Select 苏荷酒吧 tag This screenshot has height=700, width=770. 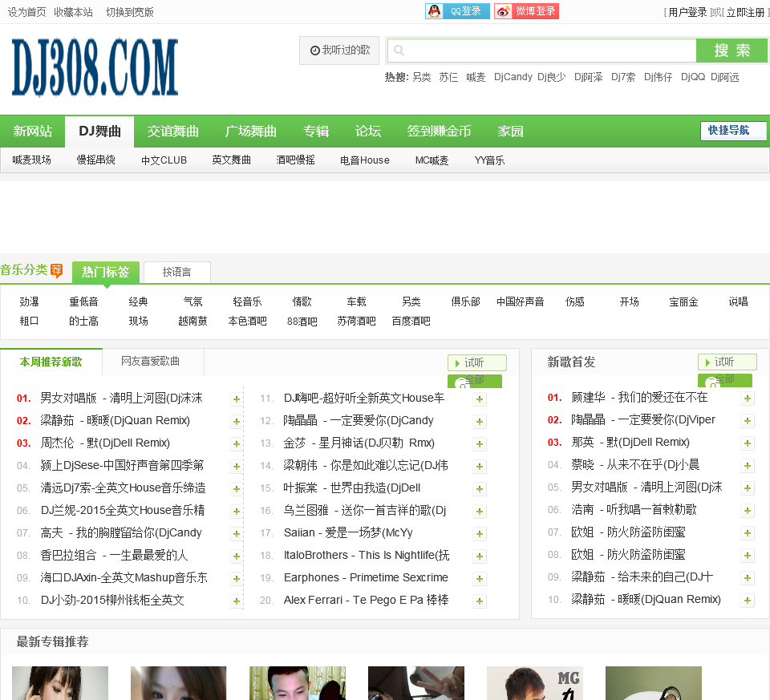(x=356, y=321)
